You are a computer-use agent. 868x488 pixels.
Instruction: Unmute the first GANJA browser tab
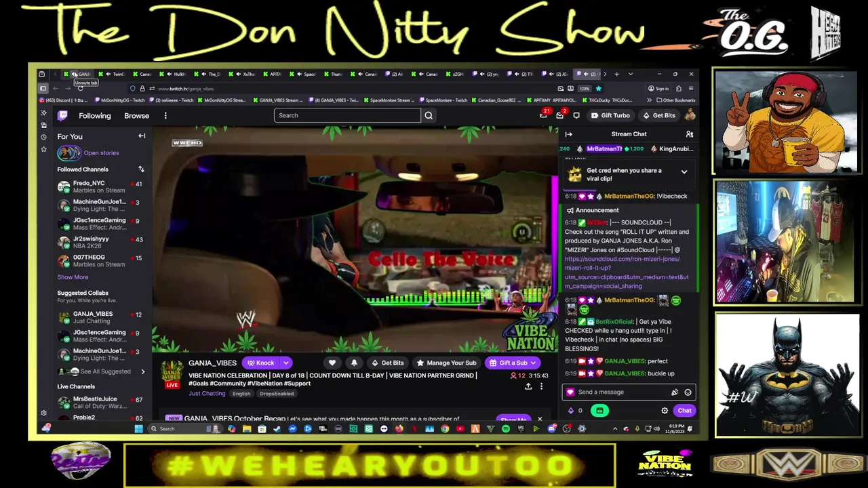(74, 74)
